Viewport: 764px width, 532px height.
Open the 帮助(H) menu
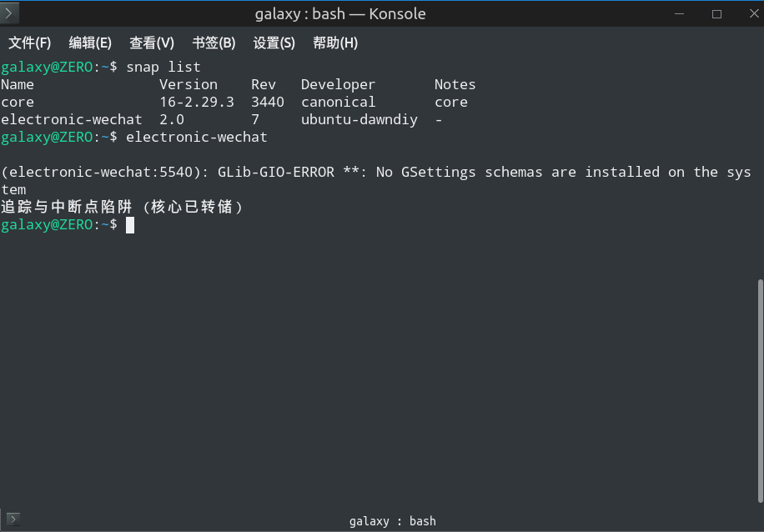(x=335, y=43)
